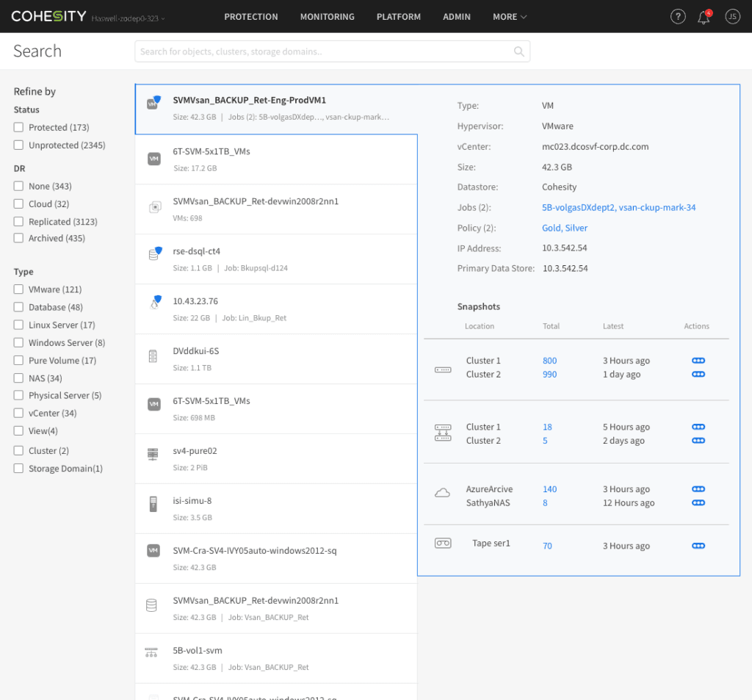
Task: Click the cloud icon beside AzureArcive
Action: 442,494
